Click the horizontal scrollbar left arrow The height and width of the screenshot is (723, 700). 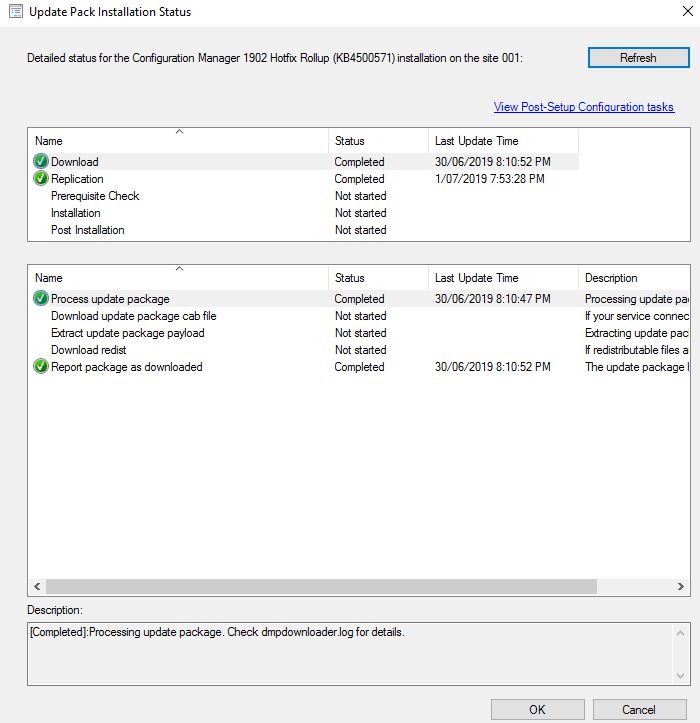point(37,586)
